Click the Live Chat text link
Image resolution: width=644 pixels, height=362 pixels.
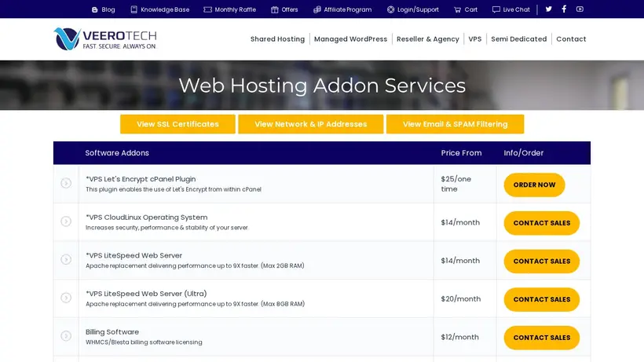[517, 9]
